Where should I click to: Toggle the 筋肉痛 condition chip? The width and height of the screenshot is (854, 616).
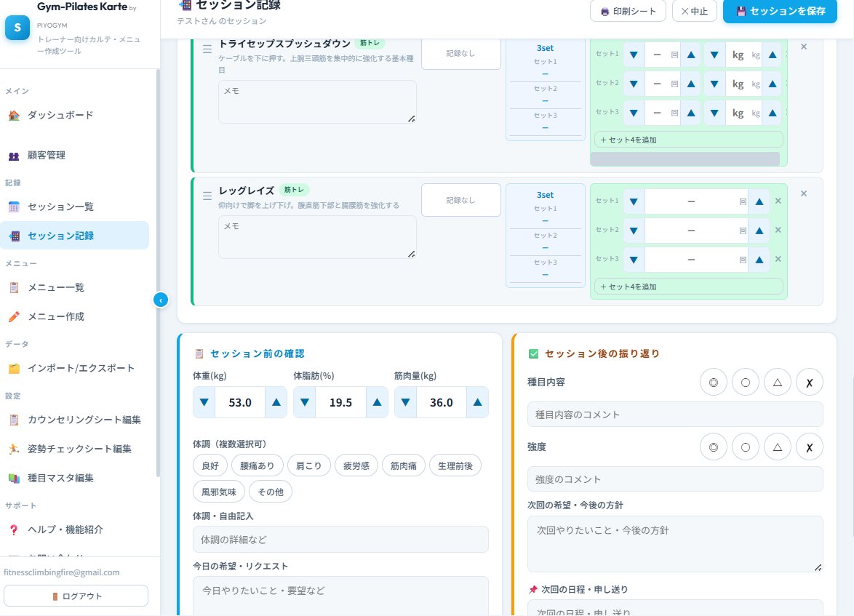404,465
